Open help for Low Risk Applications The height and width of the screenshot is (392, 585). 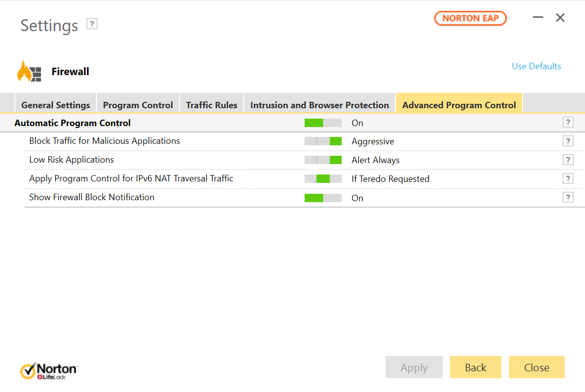click(x=568, y=160)
